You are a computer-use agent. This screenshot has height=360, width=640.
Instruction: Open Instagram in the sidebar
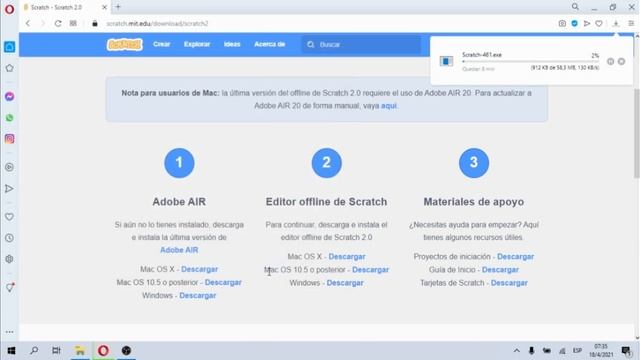tap(9, 139)
